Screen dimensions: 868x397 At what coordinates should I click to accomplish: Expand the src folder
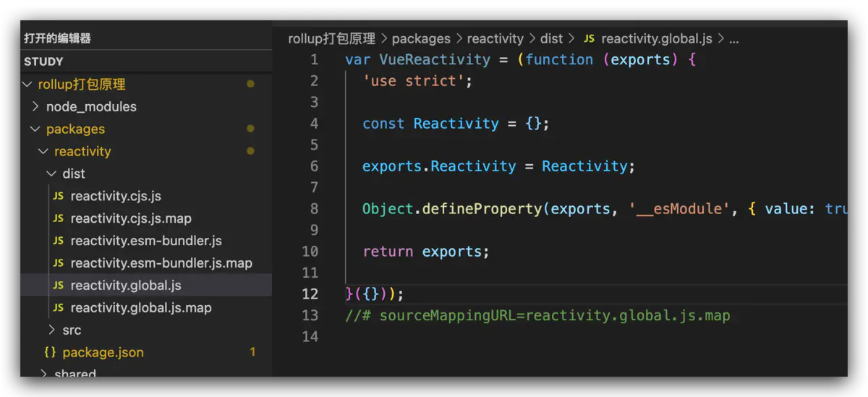click(51, 330)
